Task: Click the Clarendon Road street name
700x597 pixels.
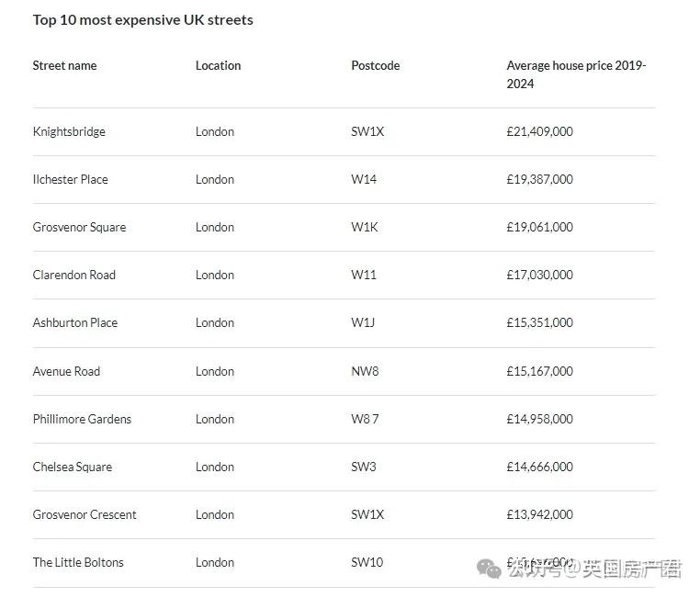Action: 73,275
